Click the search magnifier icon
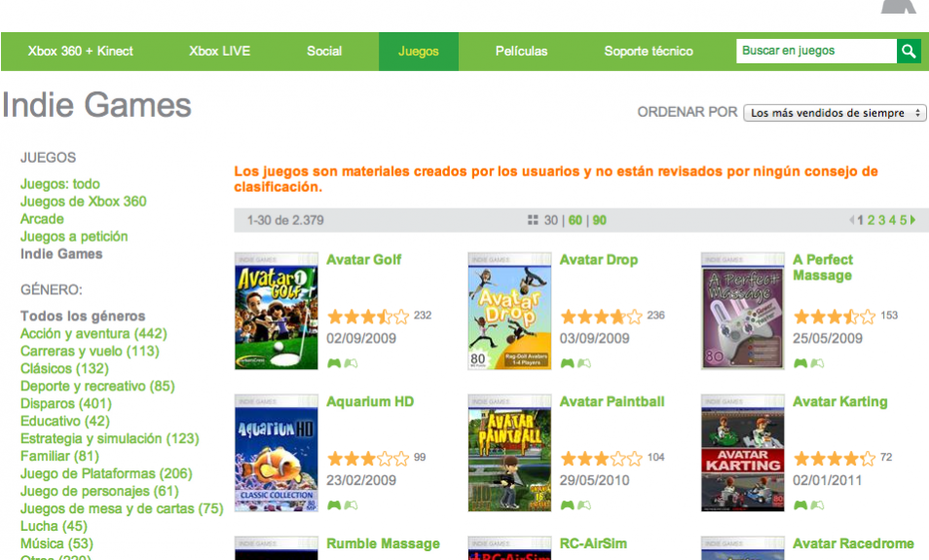Screen dimensions: 929x560 (909, 51)
